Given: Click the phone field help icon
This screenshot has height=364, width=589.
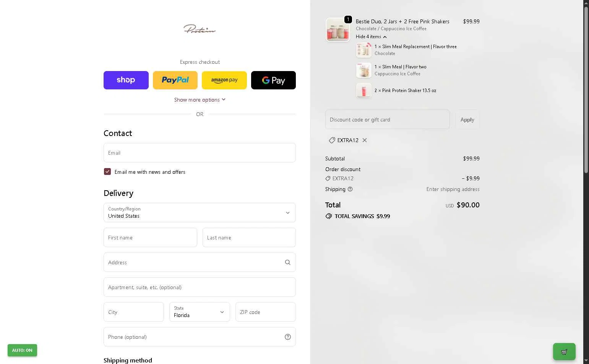Looking at the screenshot, I should pyautogui.click(x=288, y=337).
